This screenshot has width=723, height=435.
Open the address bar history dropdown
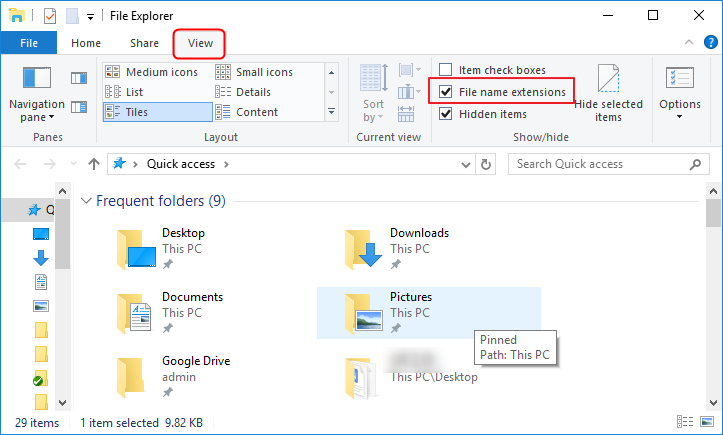coord(466,164)
